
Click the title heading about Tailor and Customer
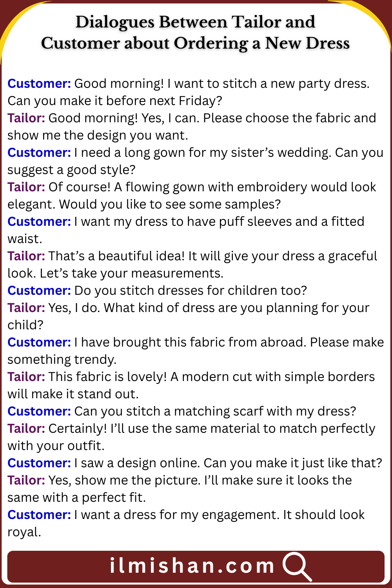(195, 33)
